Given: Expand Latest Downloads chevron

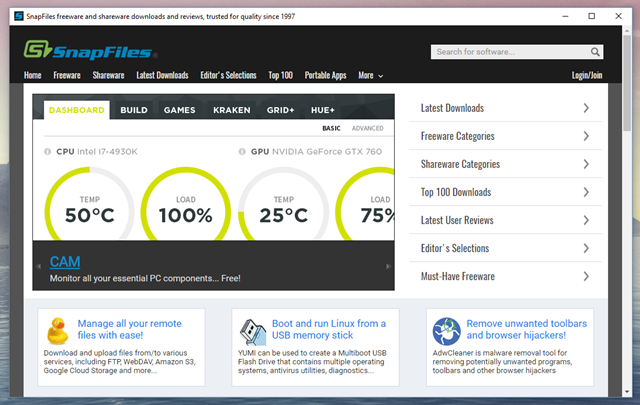Looking at the screenshot, I should point(586,108).
